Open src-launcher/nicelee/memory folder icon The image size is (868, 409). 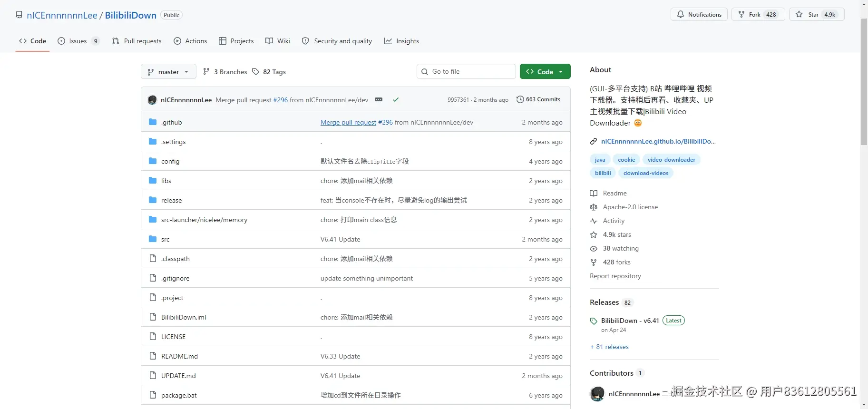[x=153, y=220]
